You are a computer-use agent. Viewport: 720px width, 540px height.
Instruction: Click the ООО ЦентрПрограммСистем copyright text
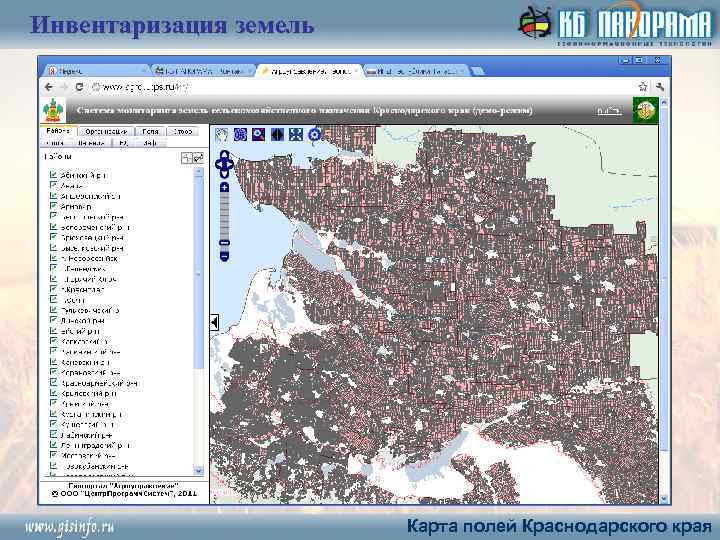click(124, 494)
